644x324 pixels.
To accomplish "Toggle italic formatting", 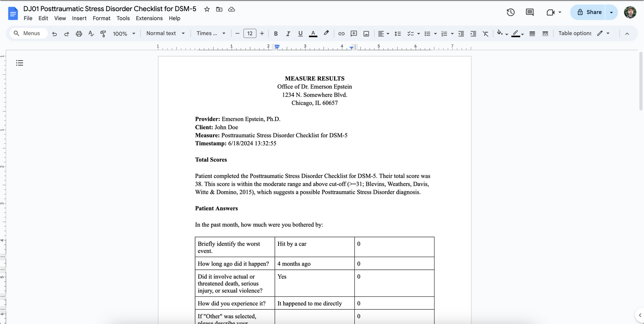I will coord(288,33).
